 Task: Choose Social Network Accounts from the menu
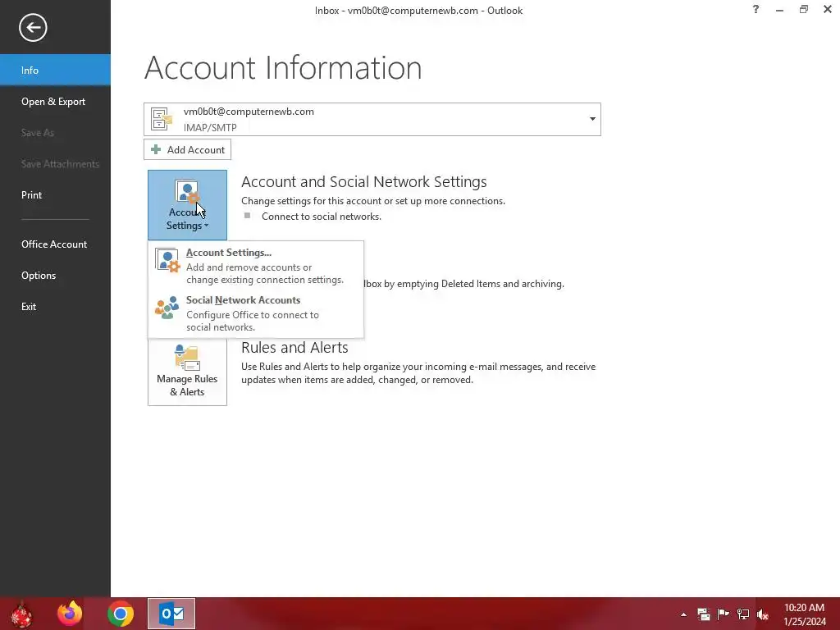click(x=256, y=313)
